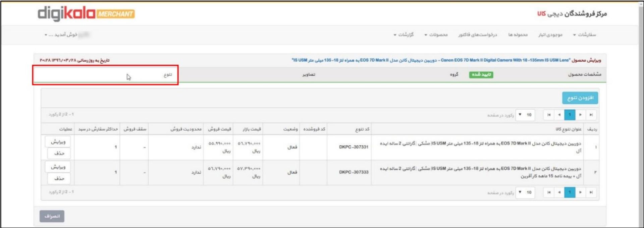Click the Digikala Merchant logo
This screenshot has width=644, height=228.
(x=86, y=14)
